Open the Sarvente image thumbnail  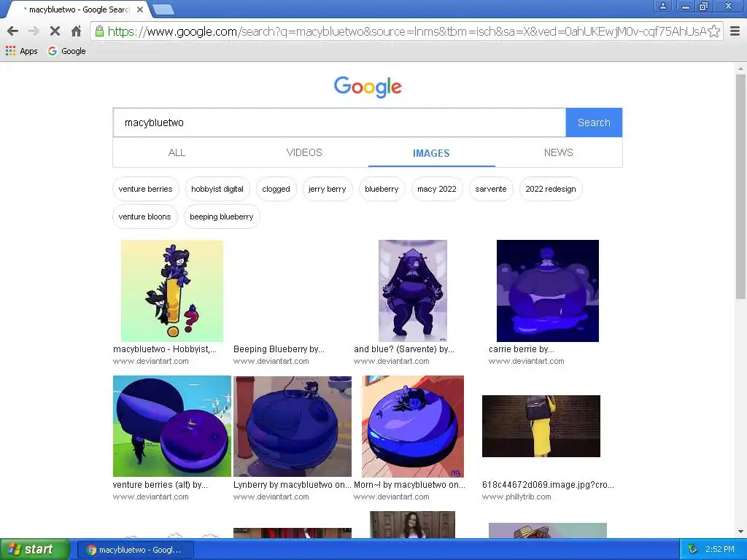pos(413,290)
